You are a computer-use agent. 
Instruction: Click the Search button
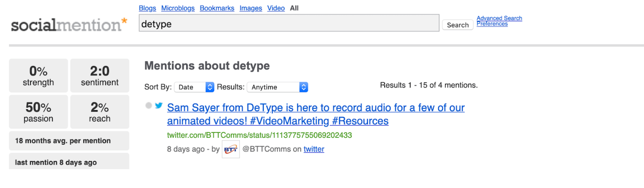457,25
